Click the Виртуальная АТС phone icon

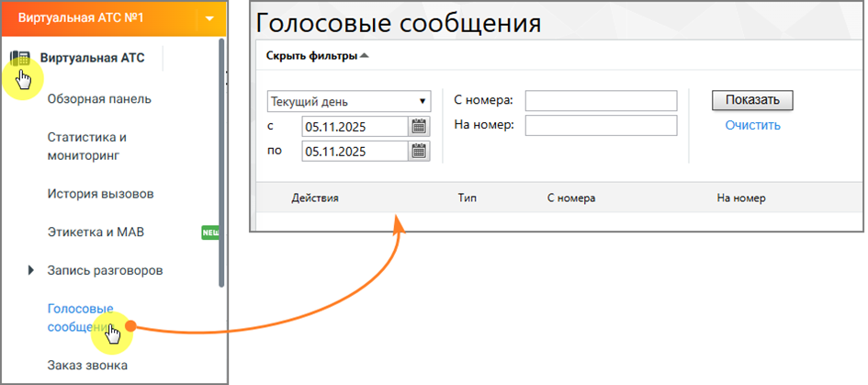point(20,58)
